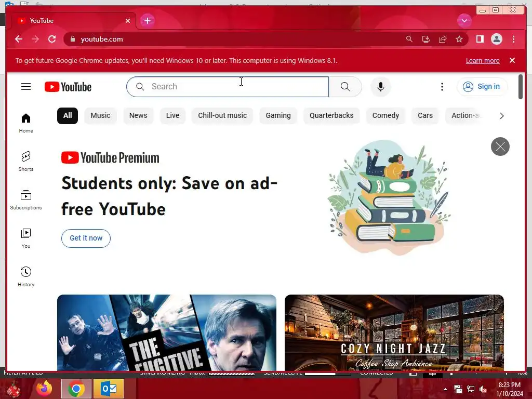Reload the page with refresh icon
This screenshot has width=532, height=399.
52,39
